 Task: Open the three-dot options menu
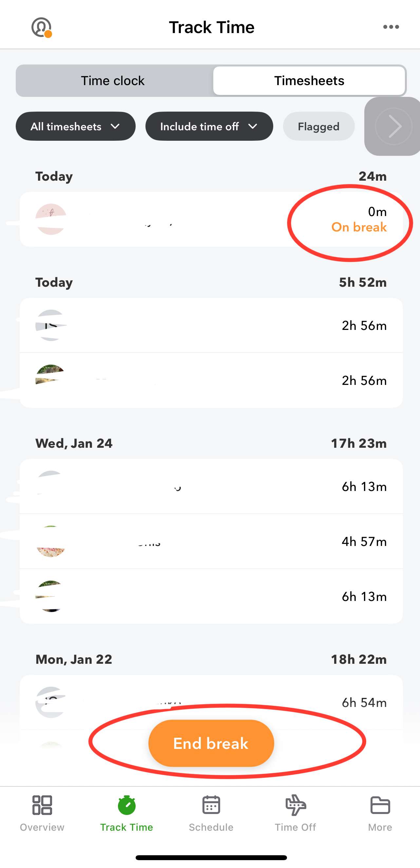pyautogui.click(x=391, y=27)
